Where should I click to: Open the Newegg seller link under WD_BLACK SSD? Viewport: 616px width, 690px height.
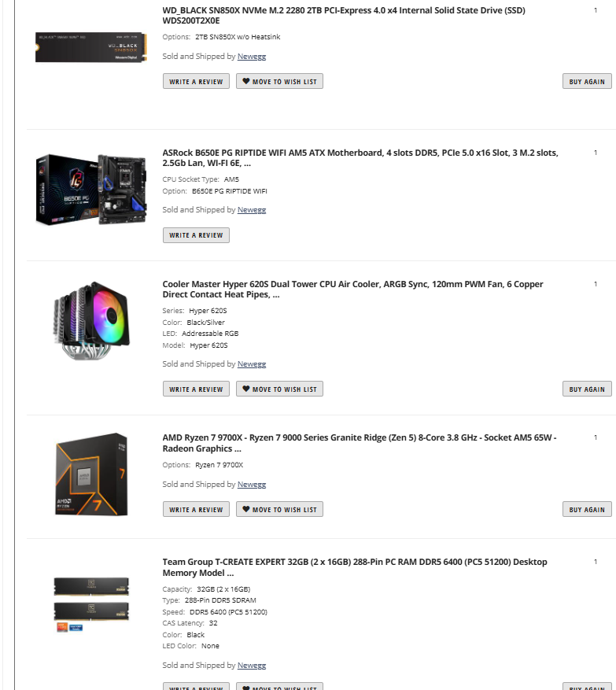252,57
